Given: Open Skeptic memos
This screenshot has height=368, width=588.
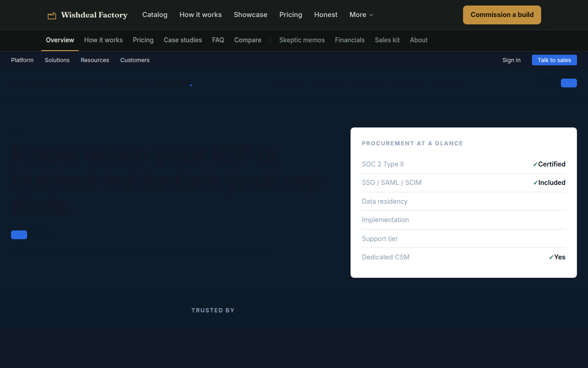Looking at the screenshot, I should [x=302, y=40].
